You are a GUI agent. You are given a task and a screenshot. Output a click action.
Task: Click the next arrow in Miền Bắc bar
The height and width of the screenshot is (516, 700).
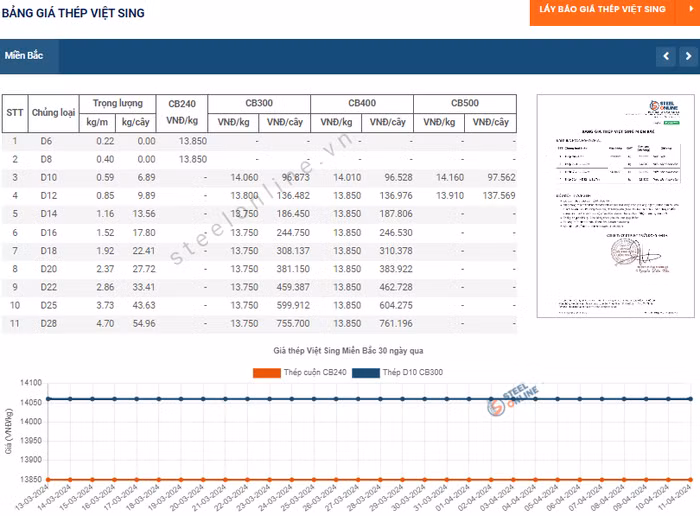point(688,57)
